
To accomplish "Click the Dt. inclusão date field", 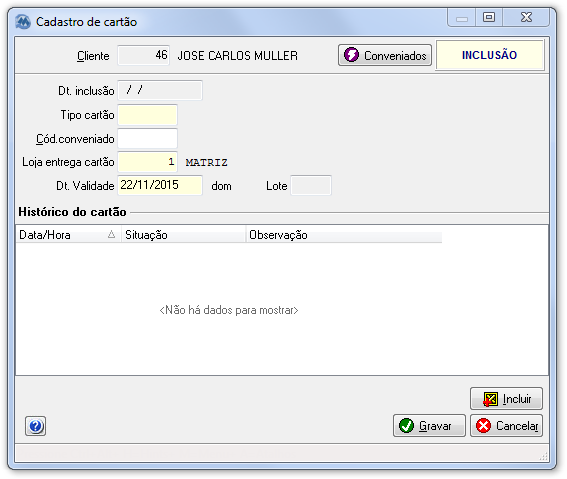I will pyautogui.click(x=160, y=90).
